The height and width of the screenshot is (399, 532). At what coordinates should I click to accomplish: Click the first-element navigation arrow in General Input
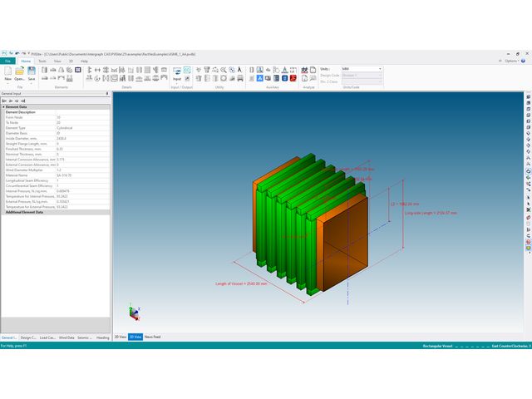[3, 100]
